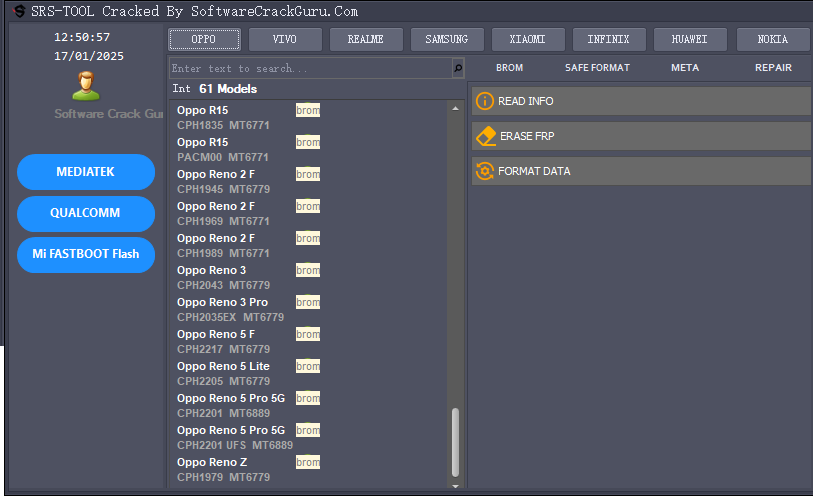This screenshot has width=813, height=496.
Task: Select Oppo Reno 2 F CPH1989
Action: (310, 246)
